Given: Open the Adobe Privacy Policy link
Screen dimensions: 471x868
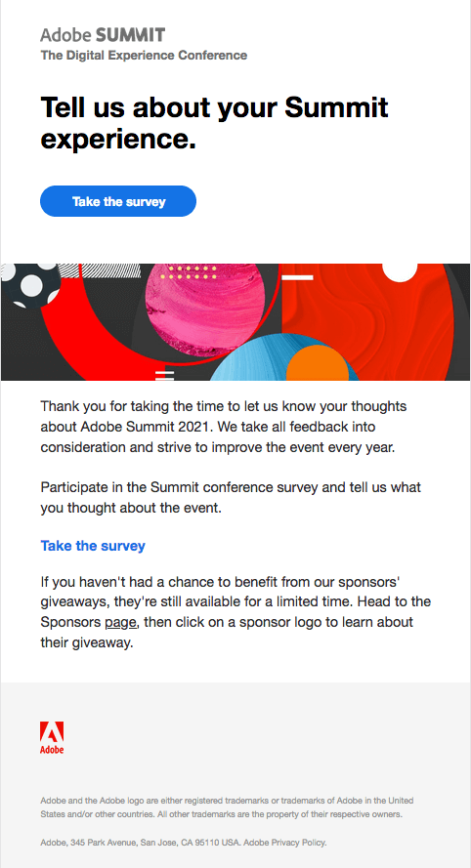Looking at the screenshot, I should click(284, 843).
